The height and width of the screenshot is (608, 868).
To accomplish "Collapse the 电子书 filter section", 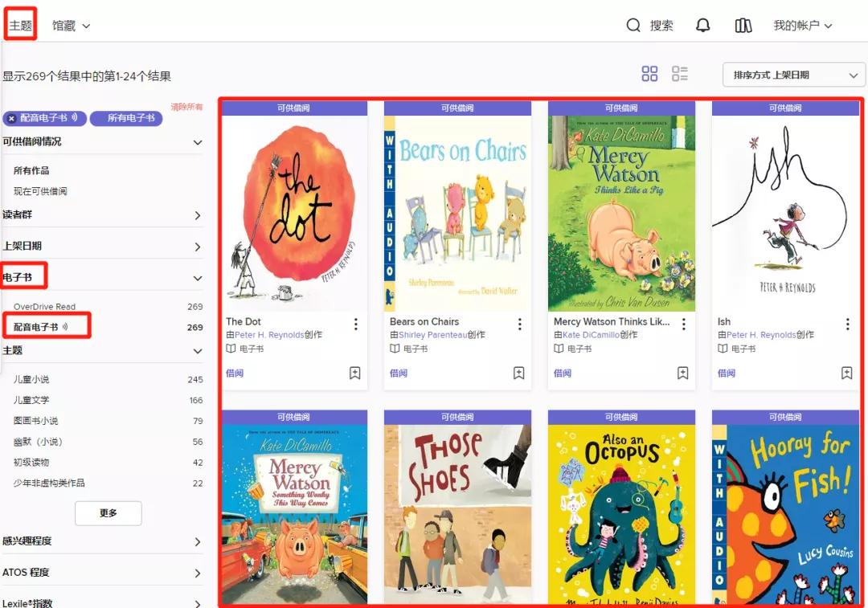I will click(102, 278).
